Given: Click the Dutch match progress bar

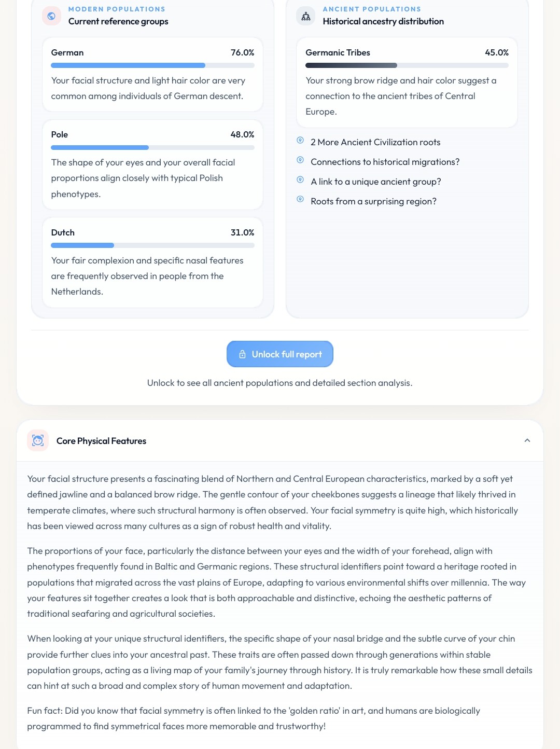Looking at the screenshot, I should click(x=152, y=245).
